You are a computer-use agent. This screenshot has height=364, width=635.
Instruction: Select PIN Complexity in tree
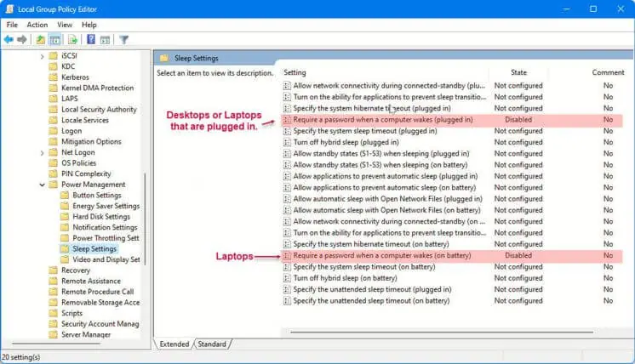point(86,173)
